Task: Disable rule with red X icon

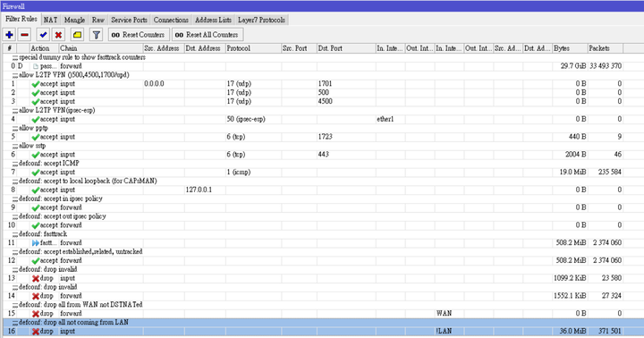Action: point(59,35)
